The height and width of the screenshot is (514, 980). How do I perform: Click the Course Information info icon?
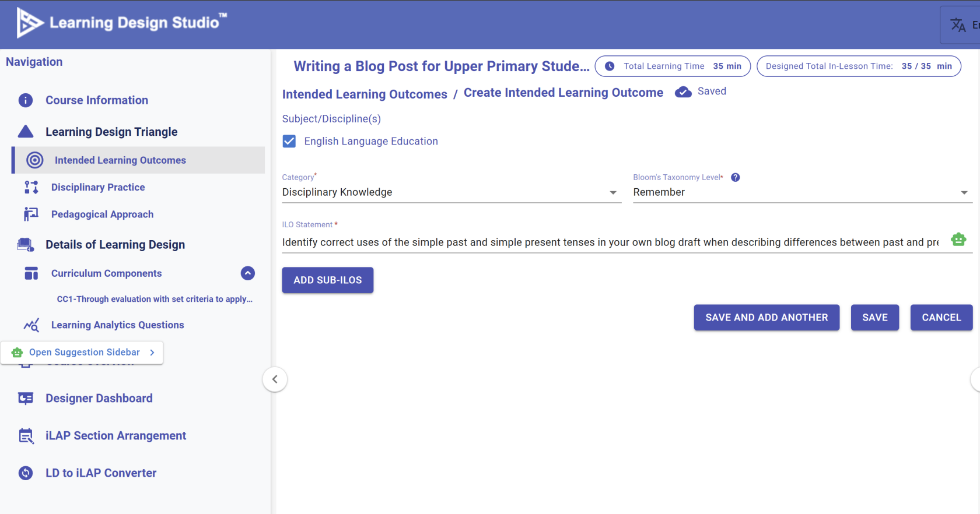point(26,100)
